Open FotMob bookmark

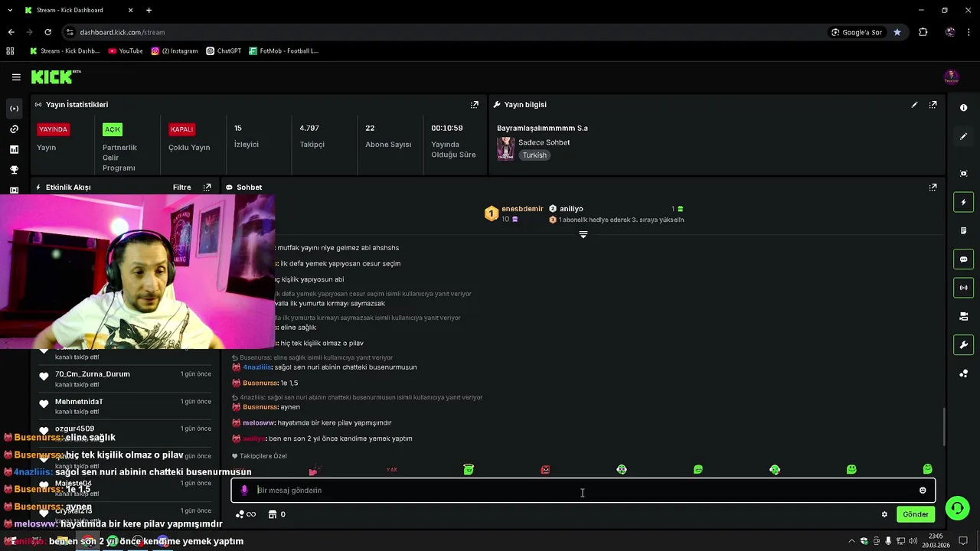coord(283,51)
